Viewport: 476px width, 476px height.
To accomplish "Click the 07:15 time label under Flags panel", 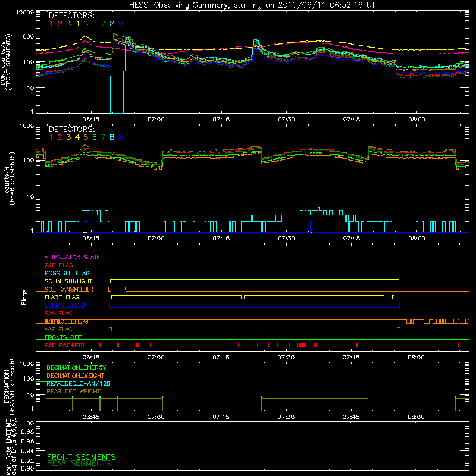I will pyautogui.click(x=221, y=358).
